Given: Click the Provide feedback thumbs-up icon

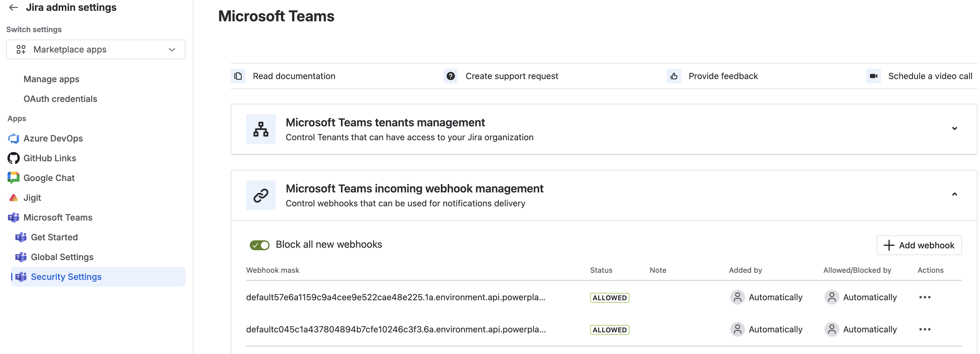Looking at the screenshot, I should pos(674,76).
